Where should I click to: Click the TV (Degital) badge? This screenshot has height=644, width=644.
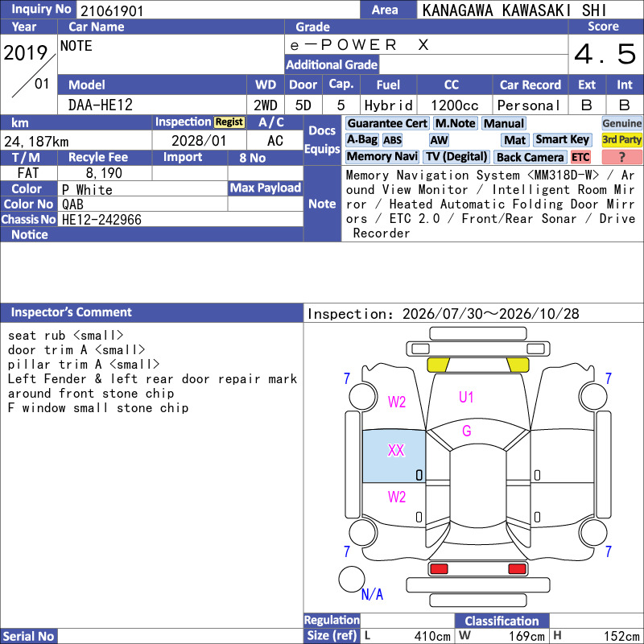coord(456,156)
